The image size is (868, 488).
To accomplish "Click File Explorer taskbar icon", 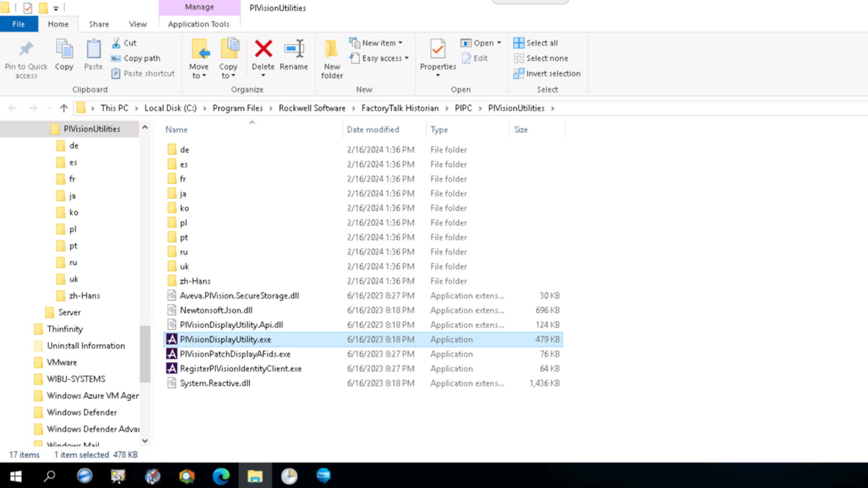I will coord(255,476).
